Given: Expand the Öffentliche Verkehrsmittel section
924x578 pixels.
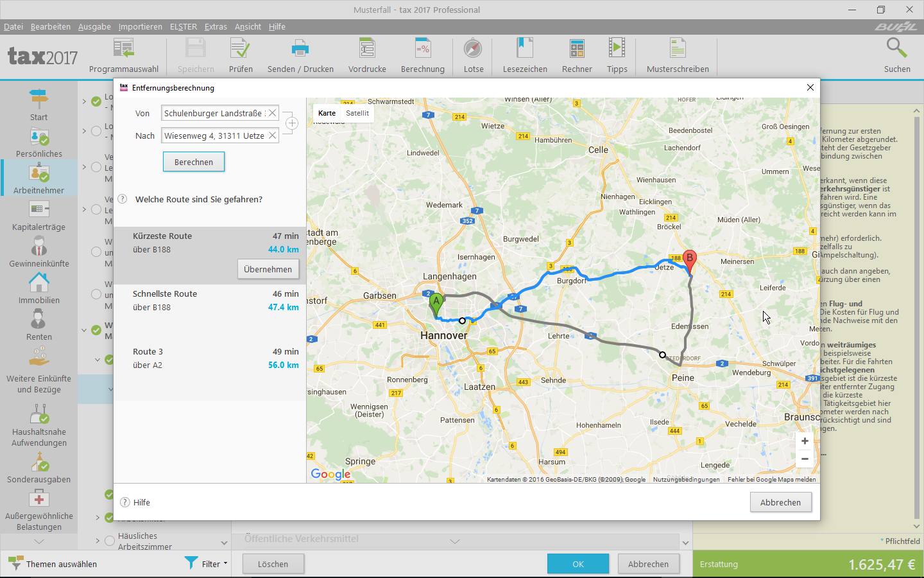Looking at the screenshot, I should pos(454,541).
